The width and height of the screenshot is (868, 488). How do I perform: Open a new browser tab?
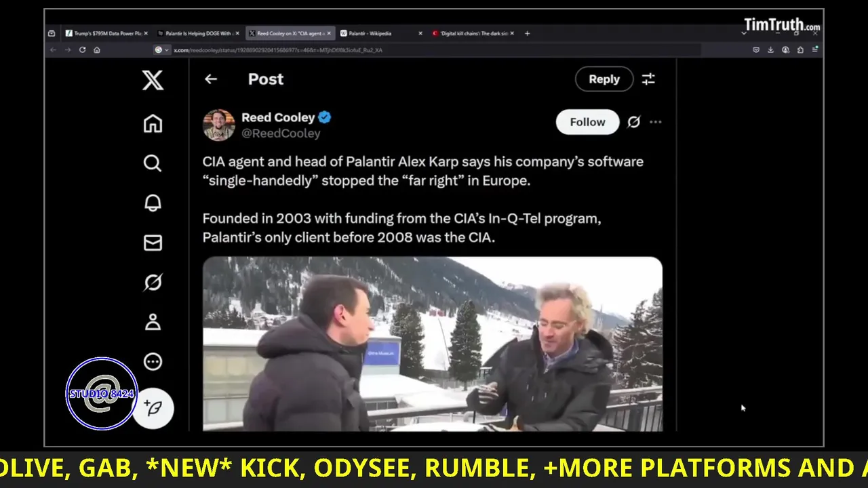click(x=527, y=33)
